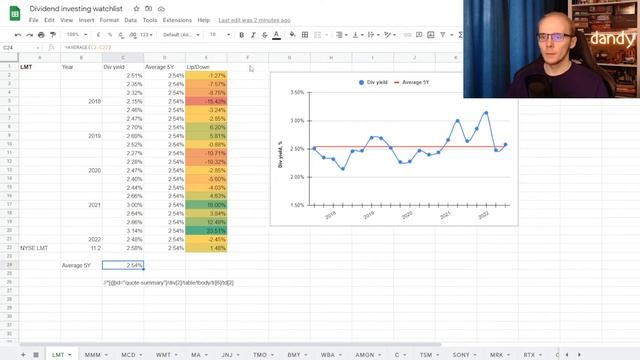640x360 pixels.
Task: Open the LMT sheet tab menu arrow
Action: tap(70, 355)
